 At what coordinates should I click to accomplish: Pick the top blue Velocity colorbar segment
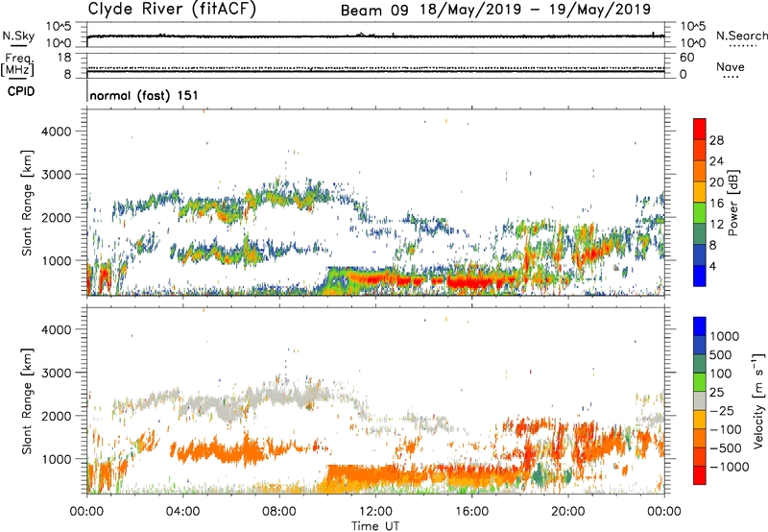[700, 326]
